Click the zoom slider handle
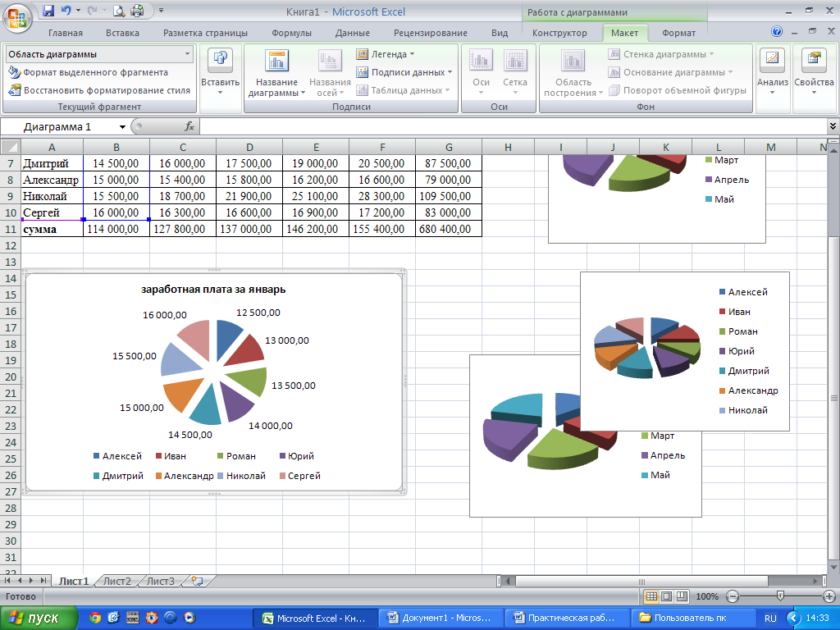 click(x=781, y=596)
